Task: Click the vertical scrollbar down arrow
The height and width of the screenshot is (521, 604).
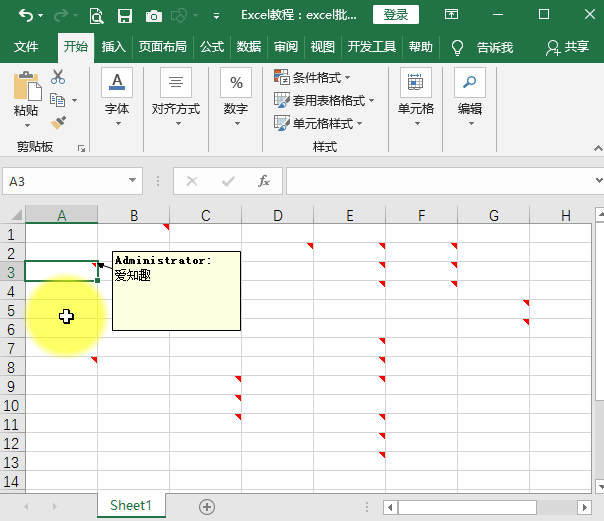Action: pyautogui.click(x=600, y=486)
